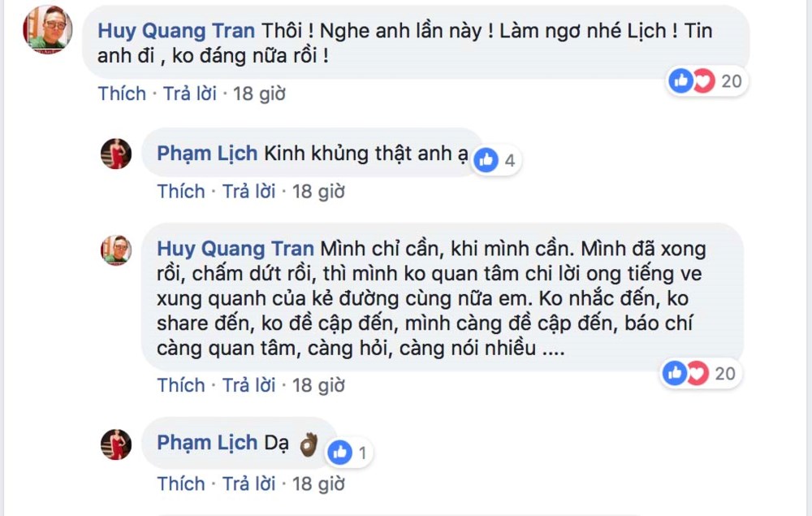Click Huy Quang Tran's avatar on first comment
The height and width of the screenshot is (516, 812).
[x=48, y=29]
